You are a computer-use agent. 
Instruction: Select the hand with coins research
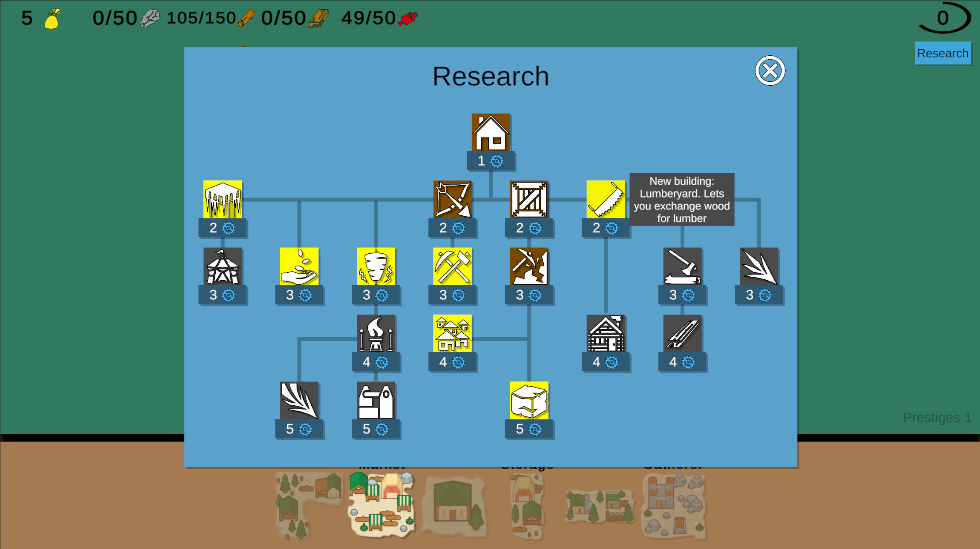[x=299, y=267]
